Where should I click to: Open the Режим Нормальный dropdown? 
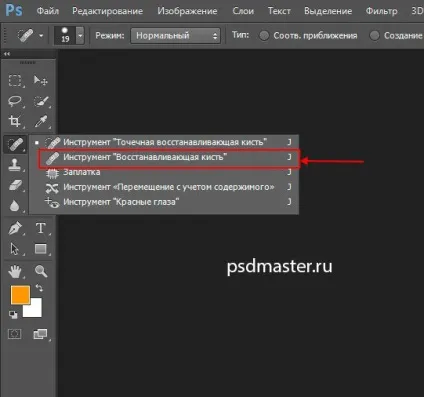pos(175,36)
